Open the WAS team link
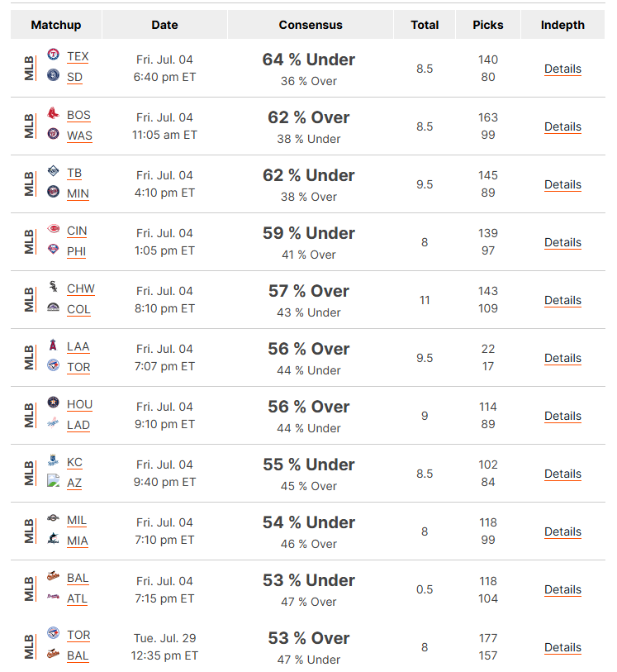 pyautogui.click(x=79, y=136)
